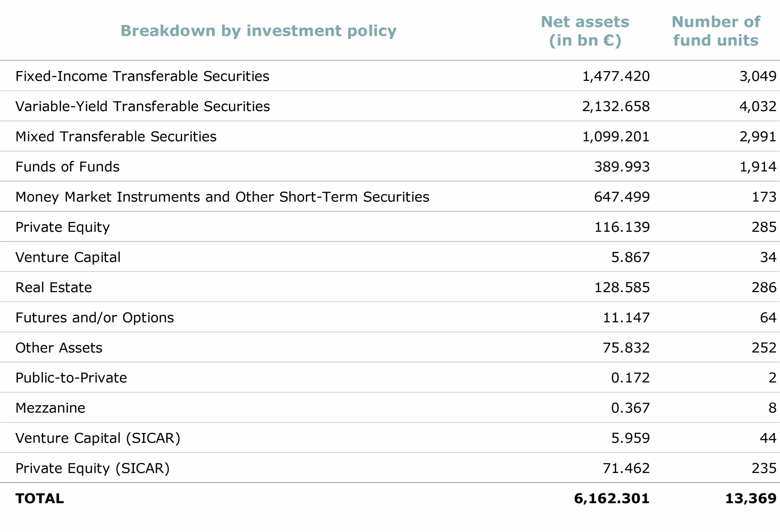The width and height of the screenshot is (780, 532).
Task: Click the Other Assets net assets value 75.832
Action: [626, 348]
